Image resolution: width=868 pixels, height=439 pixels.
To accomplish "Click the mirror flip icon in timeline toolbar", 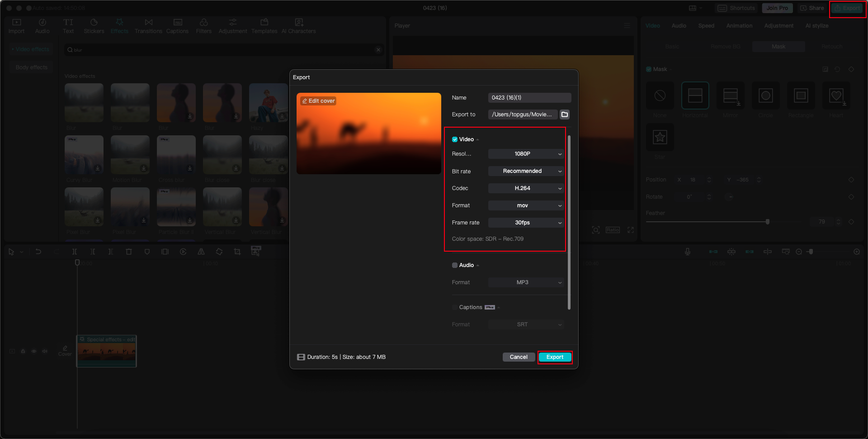I will (201, 252).
